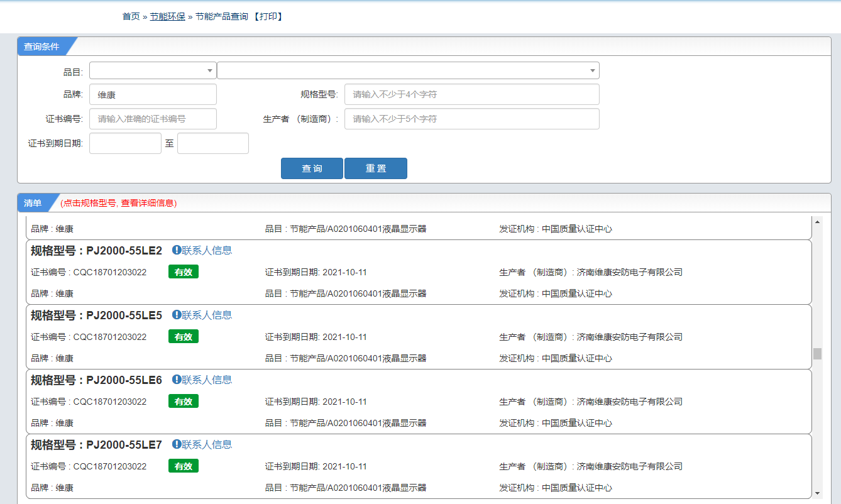This screenshot has width=841, height=504.
Task: Click the 生产者（制造商） input field
Action: pos(471,119)
